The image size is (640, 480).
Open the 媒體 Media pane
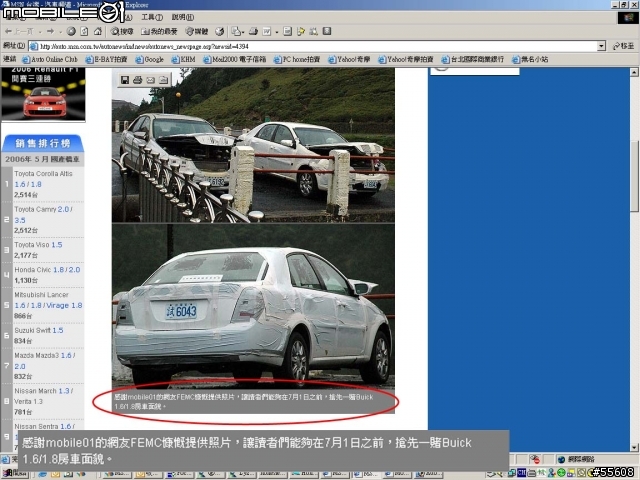tap(197, 31)
